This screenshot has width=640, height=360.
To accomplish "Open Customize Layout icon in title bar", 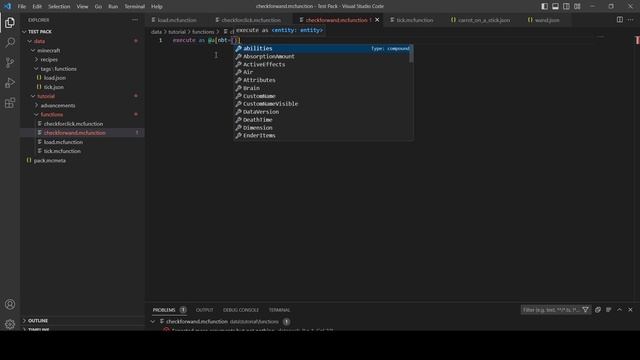I will (578, 6).
